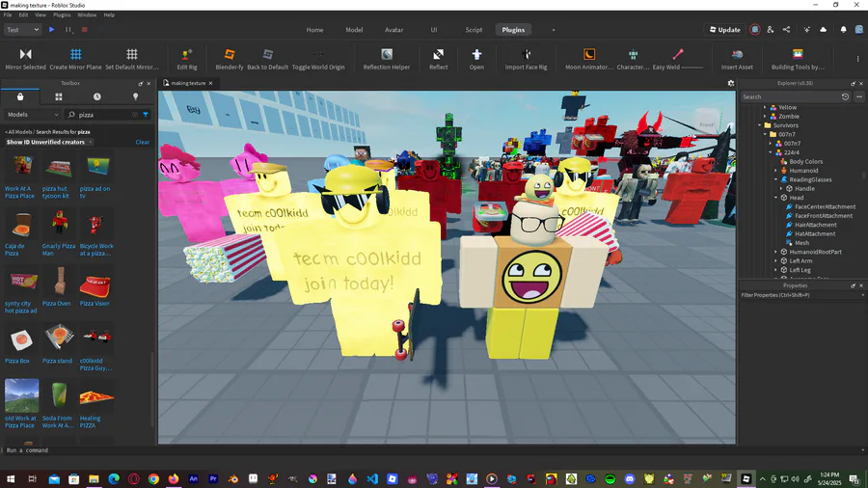This screenshot has height=488, width=868.
Task: Activate the Reflect plugin
Action: (439, 59)
